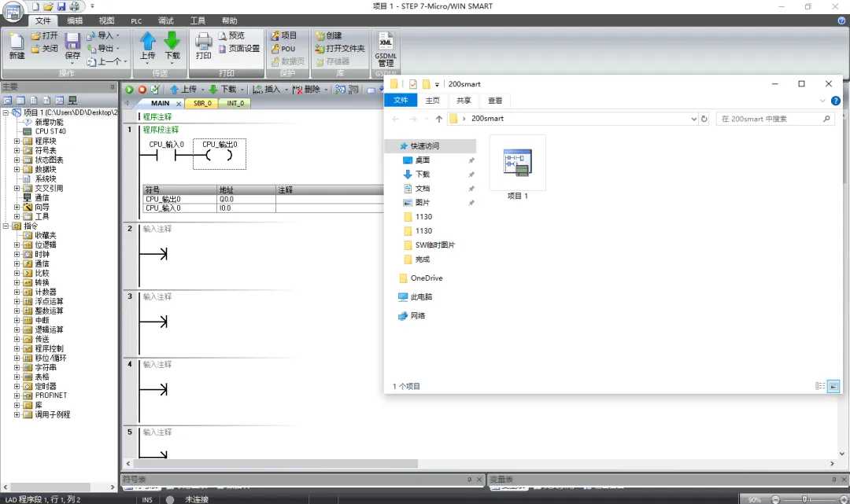Open the Import dropdown
This screenshot has height=504, width=850.
coord(104,35)
